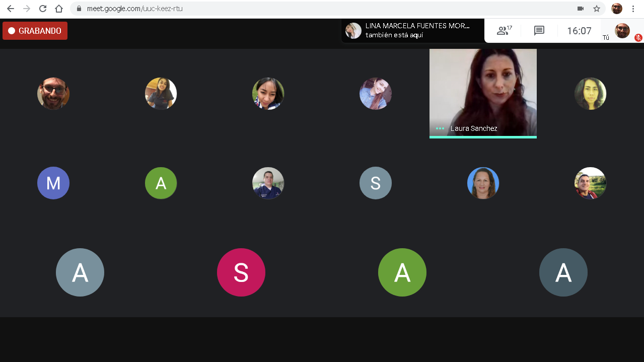Viewport: 644px width, 362px height.
Task: Go to the browser home icon
Action: point(59,9)
